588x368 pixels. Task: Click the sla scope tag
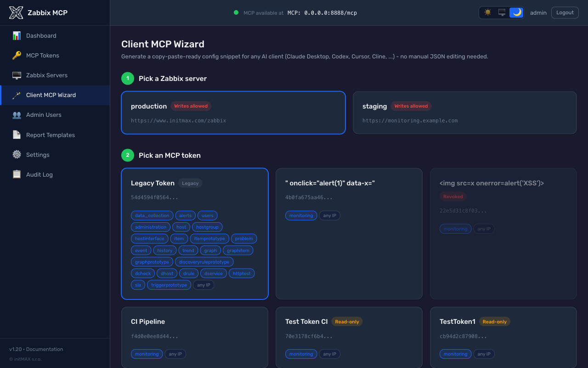[138, 285]
